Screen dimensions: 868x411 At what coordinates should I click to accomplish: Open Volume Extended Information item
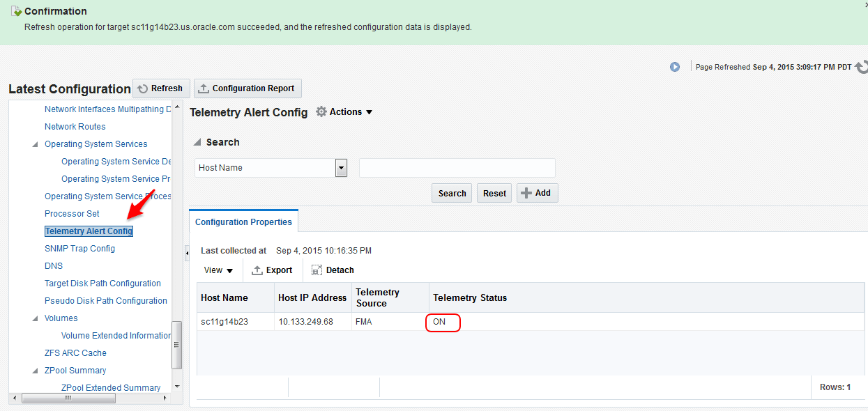[116, 336]
